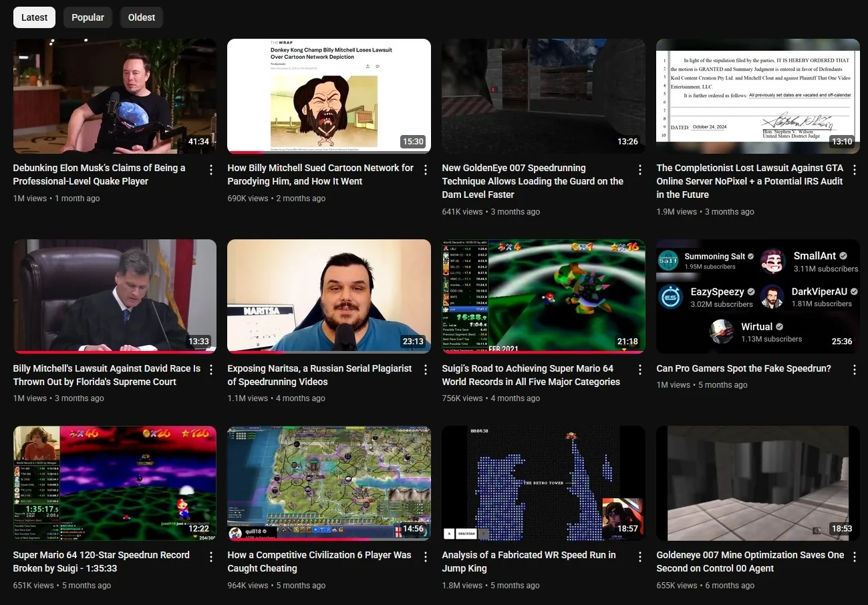Play the Naritsa thumbnail with 23:13 duration
The width and height of the screenshot is (868, 605).
pos(329,296)
